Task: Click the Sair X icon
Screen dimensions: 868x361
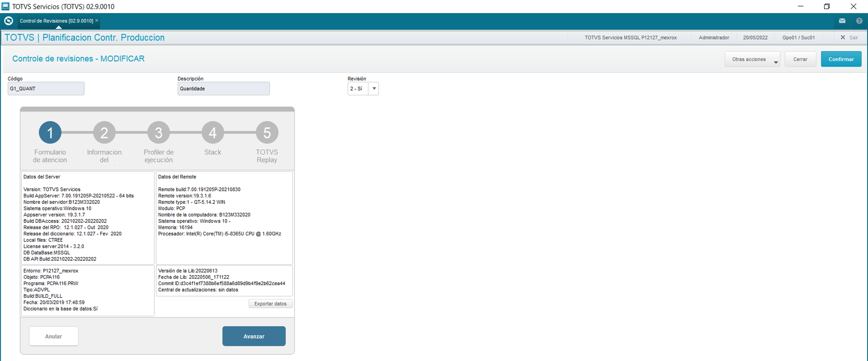Action: pos(842,37)
